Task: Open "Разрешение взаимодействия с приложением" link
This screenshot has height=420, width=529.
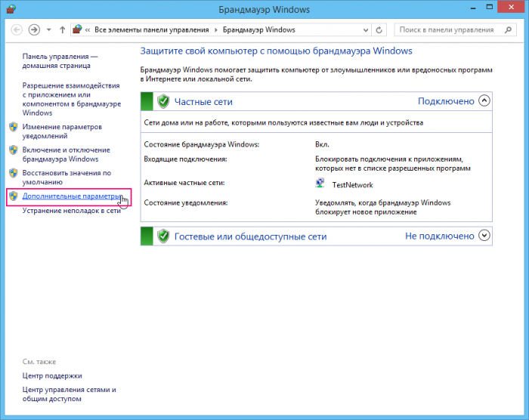Action: (x=72, y=99)
